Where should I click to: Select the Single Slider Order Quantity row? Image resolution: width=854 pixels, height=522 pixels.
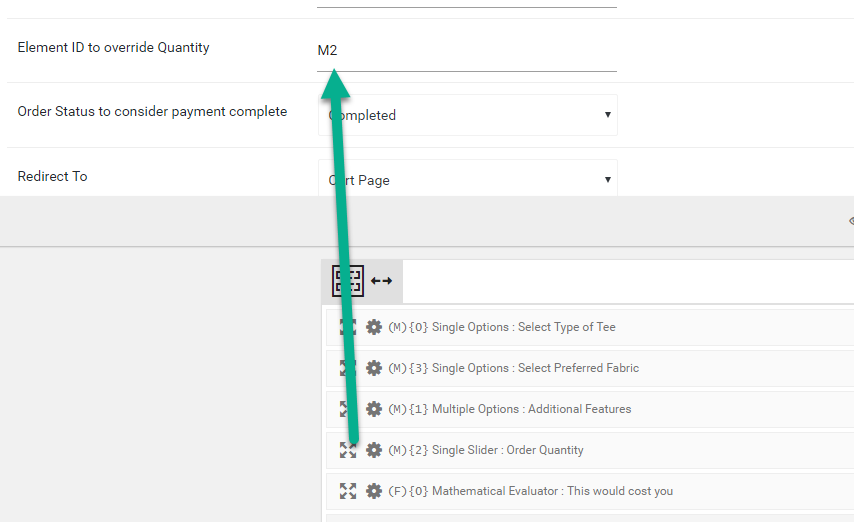(590, 450)
